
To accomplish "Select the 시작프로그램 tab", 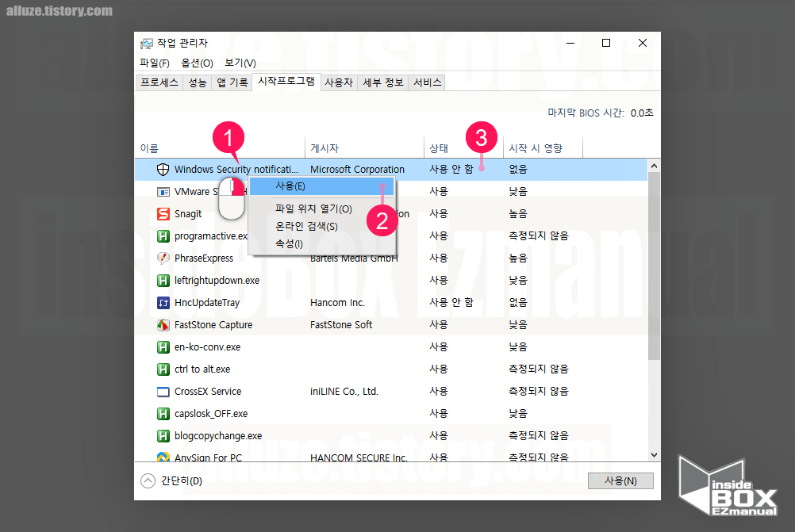I will pyautogui.click(x=286, y=81).
